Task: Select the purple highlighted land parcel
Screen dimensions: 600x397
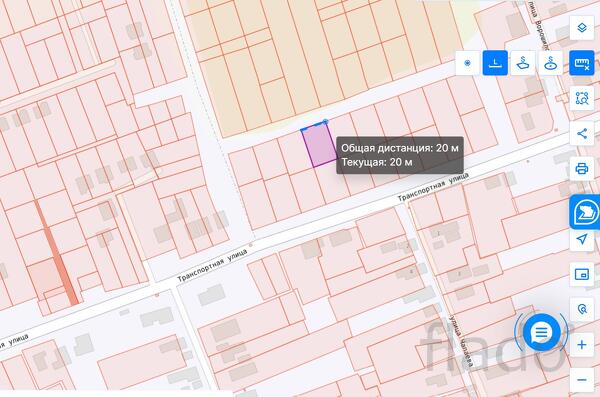Action: pyautogui.click(x=319, y=145)
